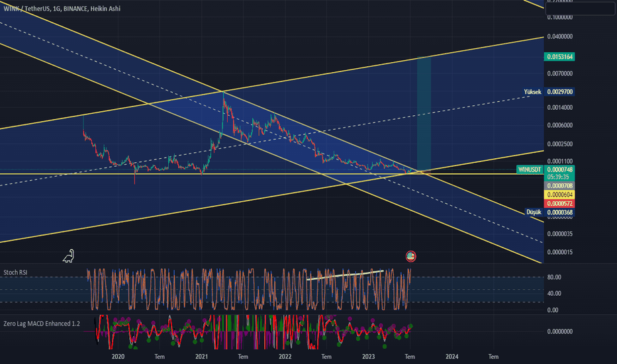Click the 0.0002500 price scale value

click(559, 144)
